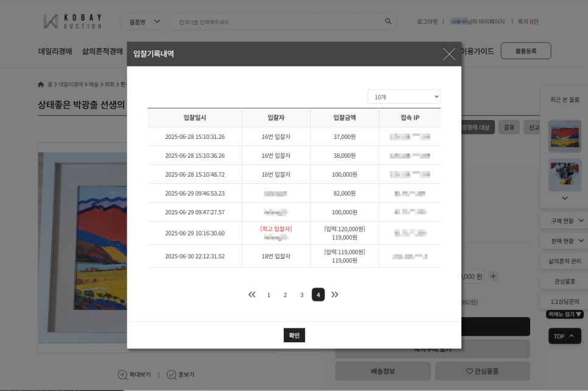Viewport: 588px width, 391px height.
Task: Click the timestamp 2025-06-28 15:10:31.26
Action: (195, 136)
